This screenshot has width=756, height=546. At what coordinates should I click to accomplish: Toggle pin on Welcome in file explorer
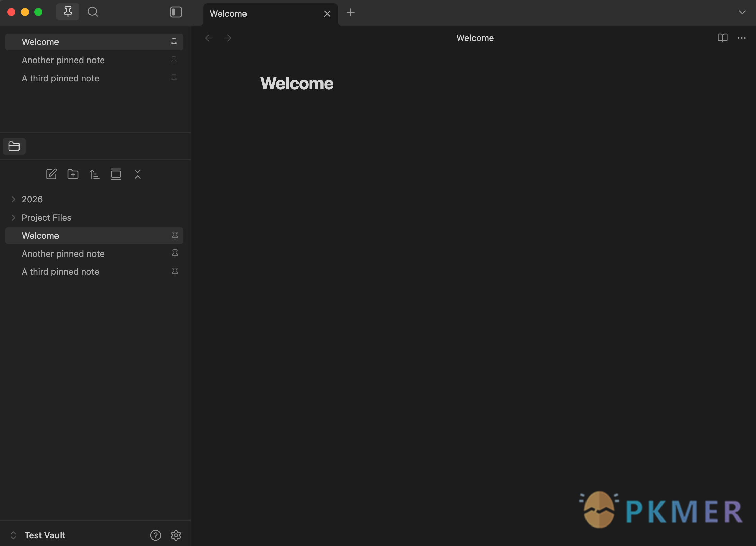tap(175, 236)
